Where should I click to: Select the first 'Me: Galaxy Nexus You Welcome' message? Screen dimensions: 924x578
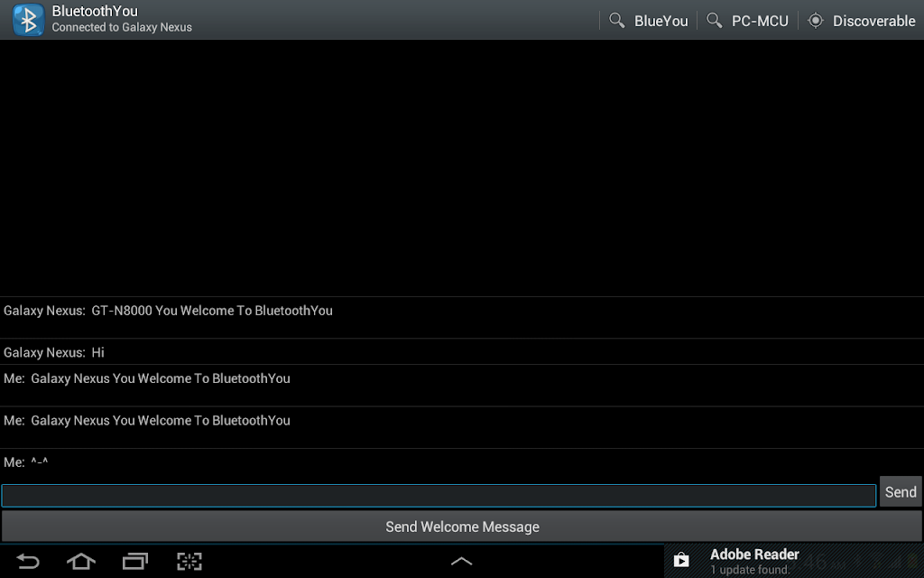147,378
